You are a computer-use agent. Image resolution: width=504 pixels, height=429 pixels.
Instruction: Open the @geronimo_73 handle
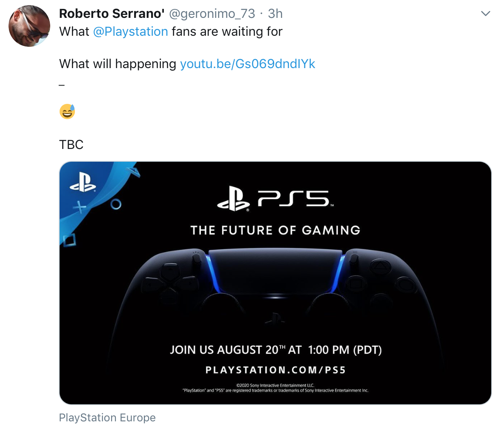click(212, 14)
